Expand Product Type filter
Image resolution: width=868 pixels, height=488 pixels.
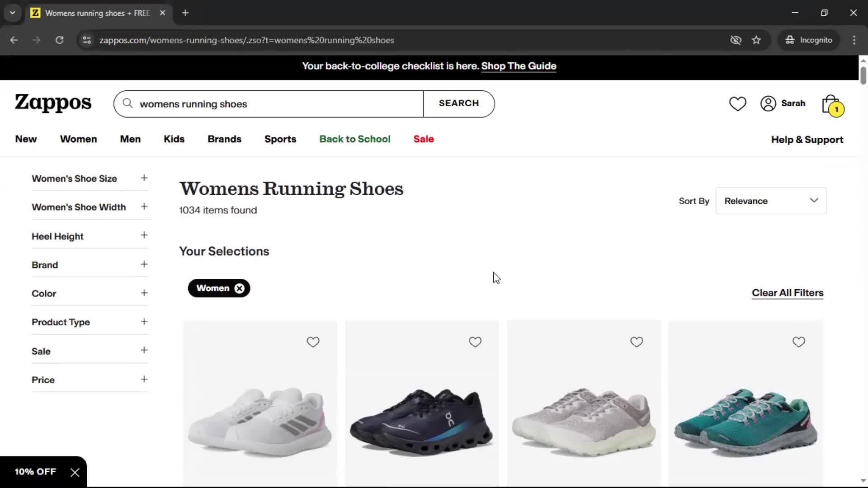[90, 322]
